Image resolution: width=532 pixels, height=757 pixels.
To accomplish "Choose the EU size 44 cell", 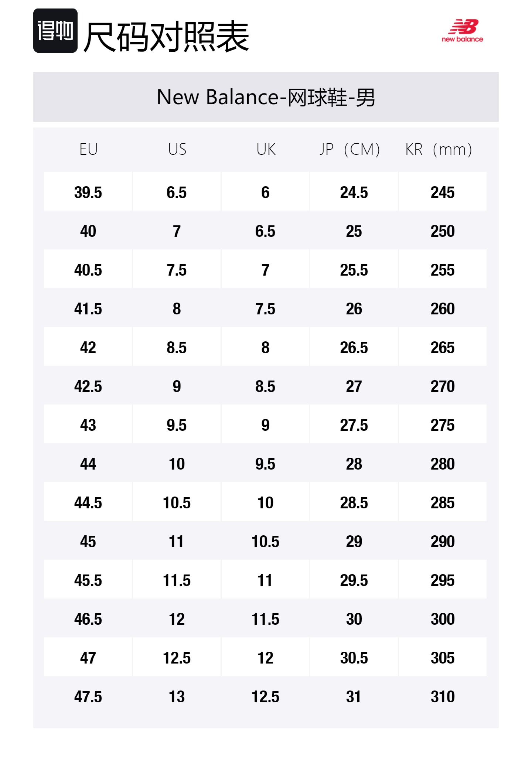I will [88, 464].
